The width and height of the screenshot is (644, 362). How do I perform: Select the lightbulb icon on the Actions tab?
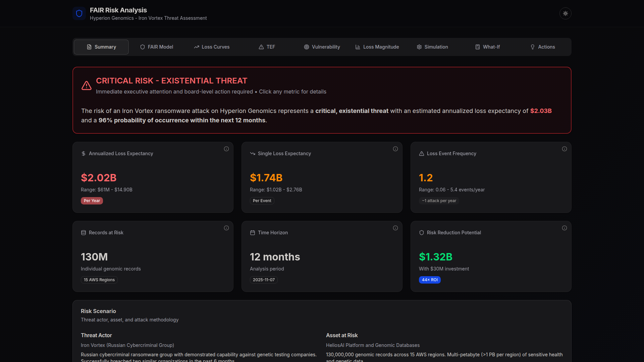click(533, 47)
